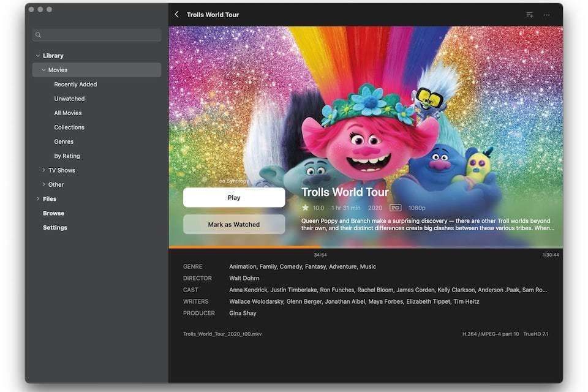
Task: Click the TrueHD 7.1 audio label
Action: (x=535, y=334)
